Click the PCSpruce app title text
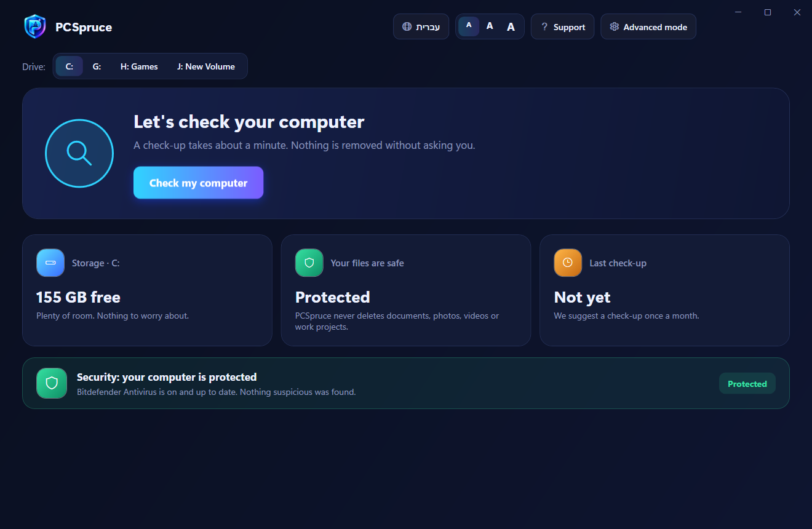Viewport: 812px width, 529px height. [84, 27]
